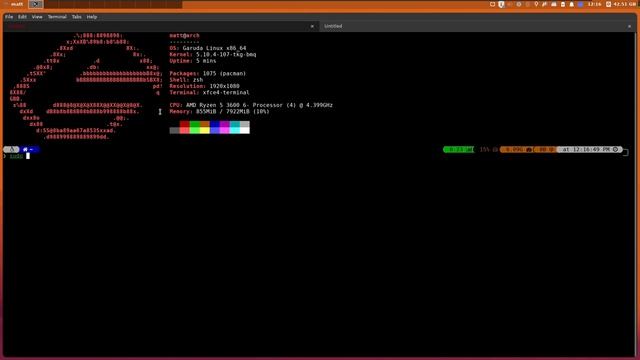Click the terminal window button in panel
Image resolution: width=640 pixels, height=360 pixels.
[x=36, y=4]
